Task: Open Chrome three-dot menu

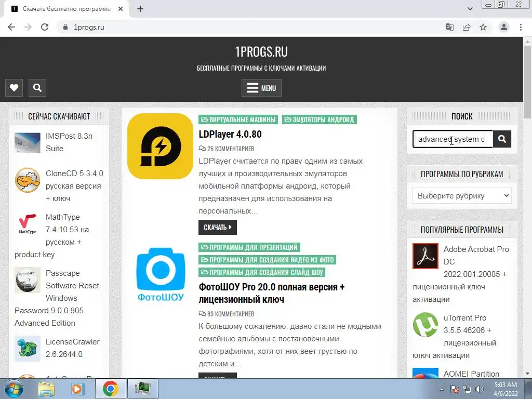Action: click(x=521, y=27)
